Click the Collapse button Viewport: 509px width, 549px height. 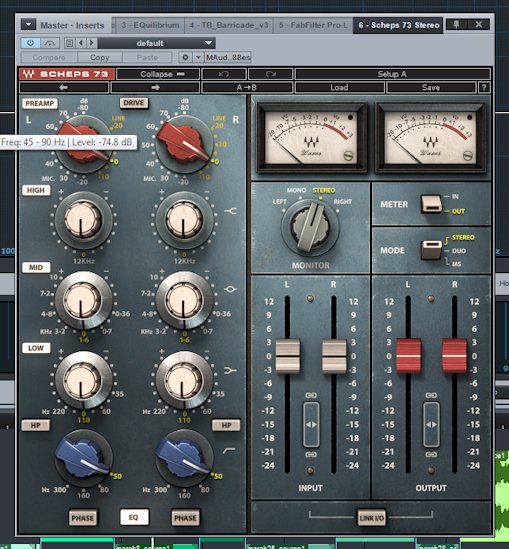158,74
